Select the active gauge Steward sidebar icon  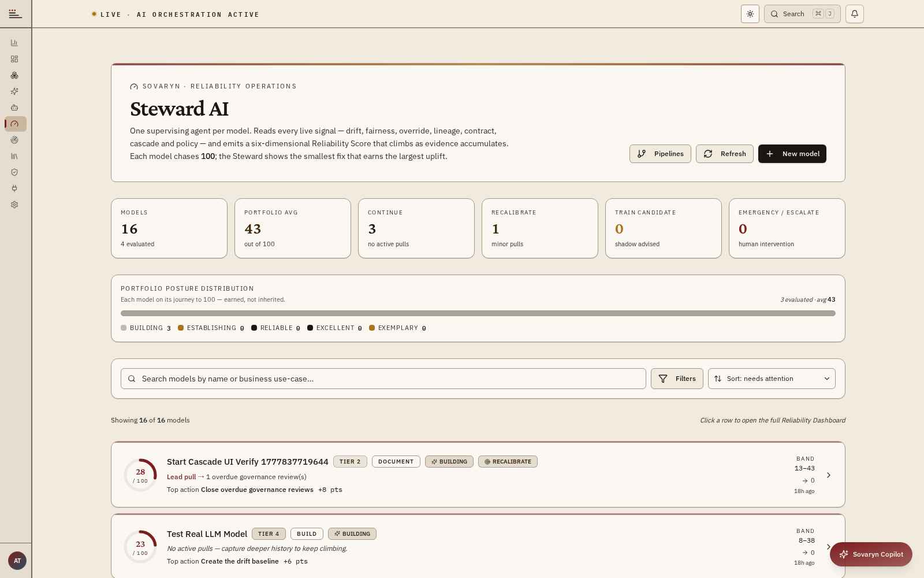point(15,124)
